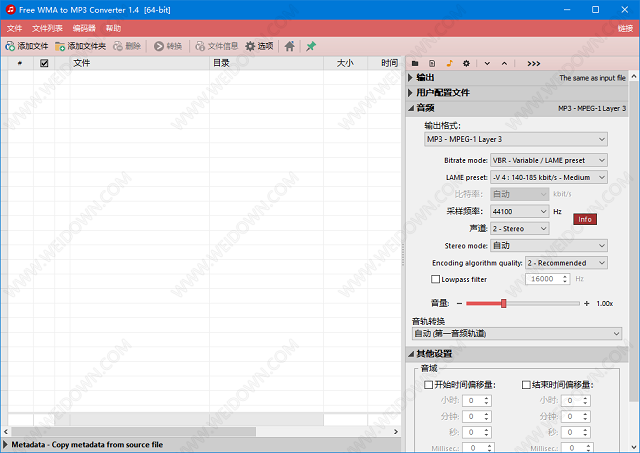The image size is (640, 453).
Task: Click the Add Folder (添加文件夹) toolbar icon
Action: pyautogui.click(x=60, y=46)
